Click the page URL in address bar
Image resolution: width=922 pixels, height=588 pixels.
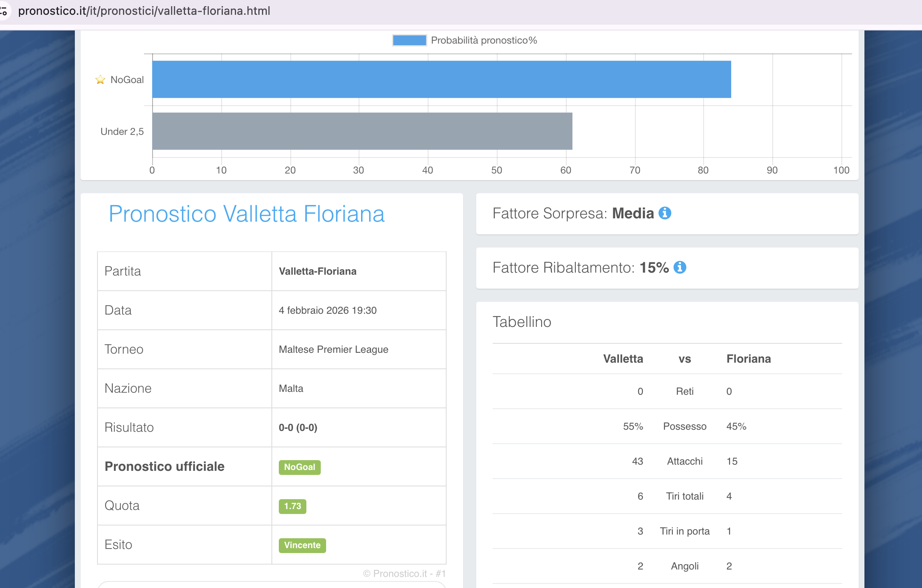pos(144,11)
